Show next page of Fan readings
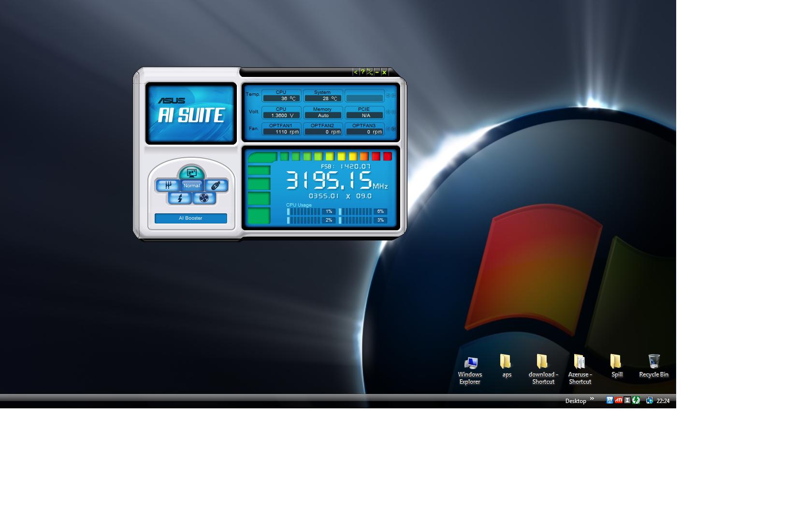Viewport: 812px width, 508px height. pos(393,129)
